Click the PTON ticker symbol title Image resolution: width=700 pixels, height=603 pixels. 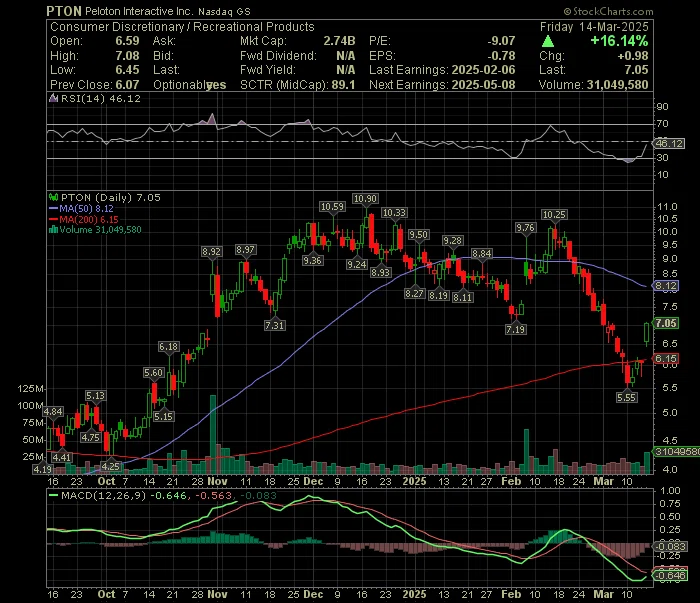[64, 11]
